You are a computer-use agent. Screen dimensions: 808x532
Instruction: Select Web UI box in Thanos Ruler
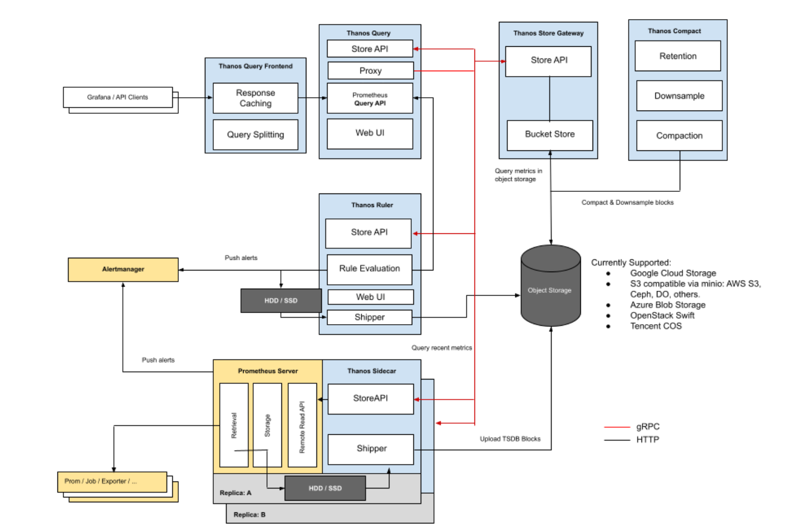[370, 297]
